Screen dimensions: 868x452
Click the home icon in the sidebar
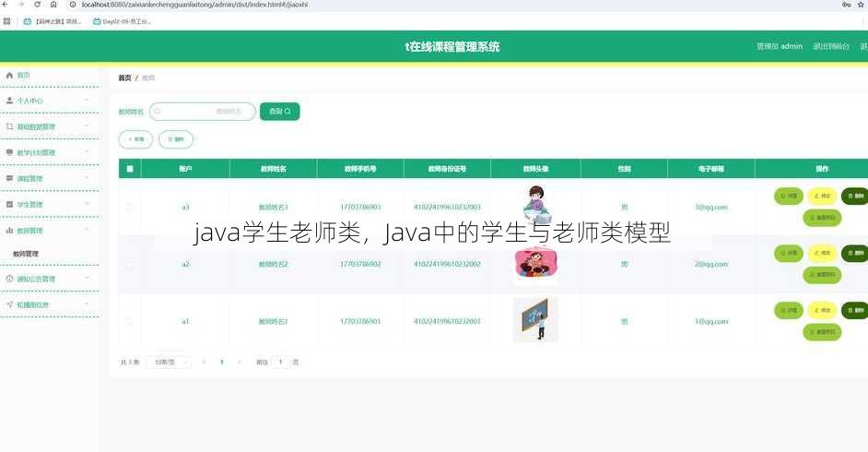pos(9,75)
